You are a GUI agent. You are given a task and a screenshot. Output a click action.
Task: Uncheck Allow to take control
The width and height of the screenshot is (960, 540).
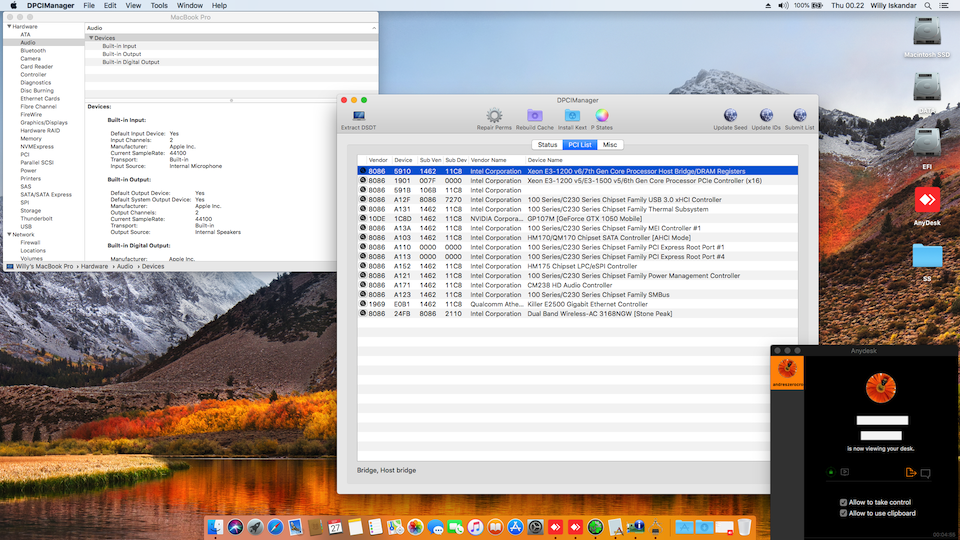point(842,502)
